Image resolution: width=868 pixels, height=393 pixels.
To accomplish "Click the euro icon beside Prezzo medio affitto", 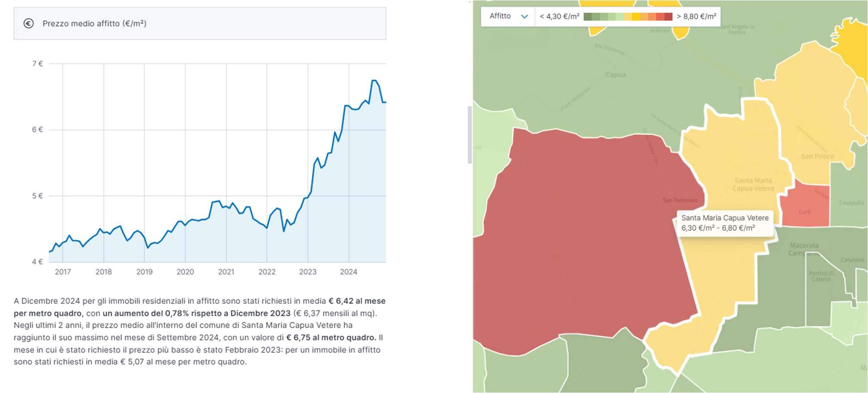I will [x=29, y=23].
